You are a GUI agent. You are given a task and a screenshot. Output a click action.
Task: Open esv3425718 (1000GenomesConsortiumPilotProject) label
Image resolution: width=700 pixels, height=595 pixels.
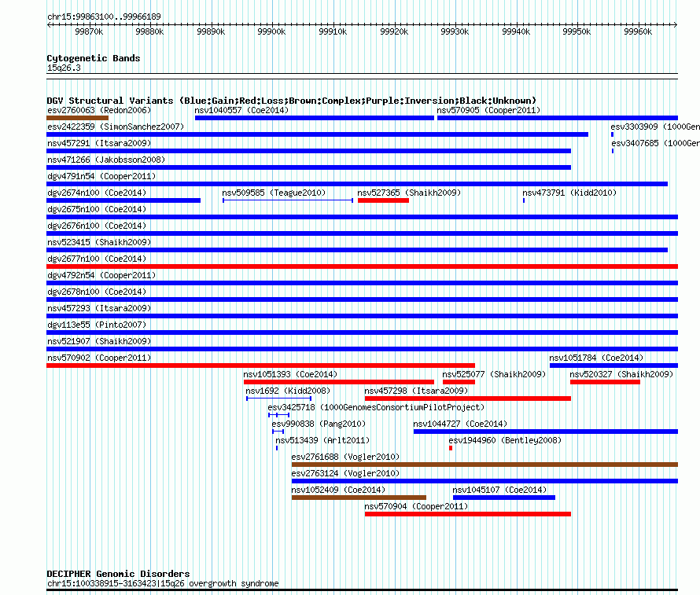point(376,407)
